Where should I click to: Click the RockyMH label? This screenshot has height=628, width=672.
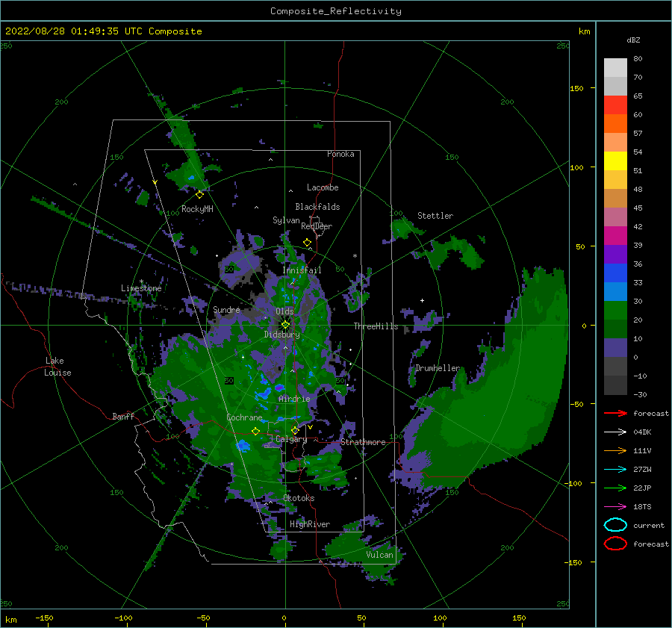pos(197,209)
